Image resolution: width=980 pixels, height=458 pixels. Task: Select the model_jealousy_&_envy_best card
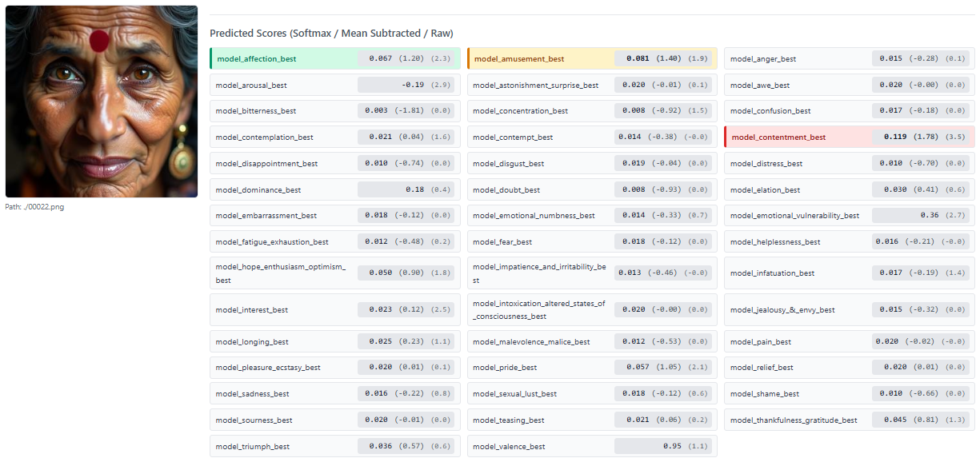click(850, 309)
